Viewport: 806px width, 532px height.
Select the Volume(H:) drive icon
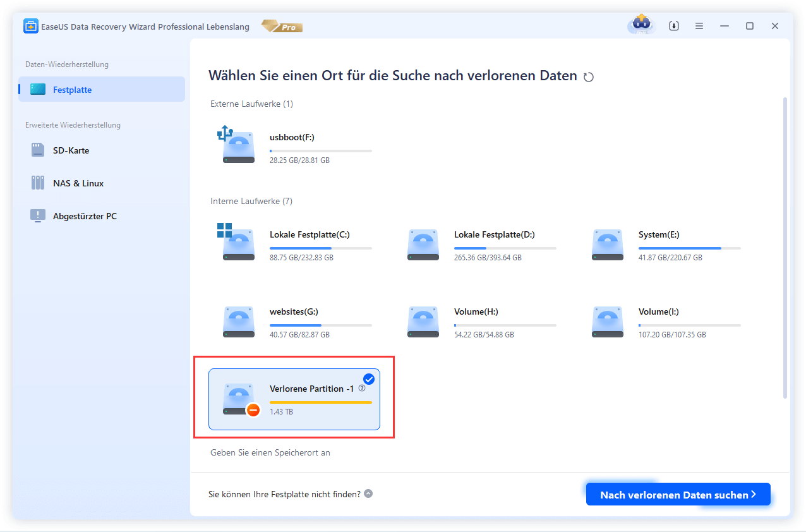(x=423, y=322)
